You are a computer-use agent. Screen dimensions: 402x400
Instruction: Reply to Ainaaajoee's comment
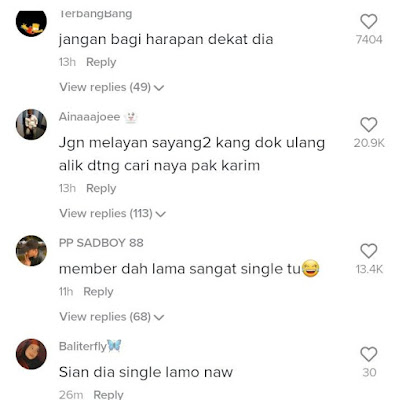tap(101, 188)
